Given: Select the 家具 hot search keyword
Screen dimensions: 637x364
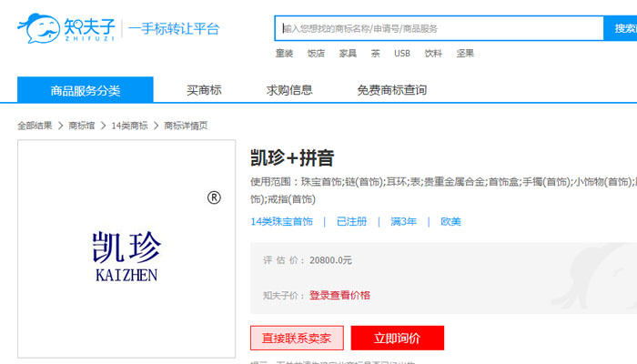Looking at the screenshot, I should pos(348,53).
